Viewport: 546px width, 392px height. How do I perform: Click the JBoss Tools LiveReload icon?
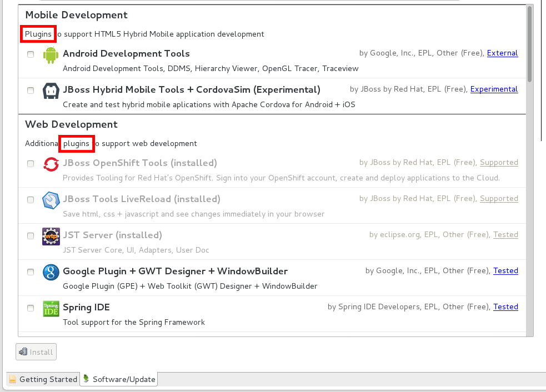coord(51,200)
